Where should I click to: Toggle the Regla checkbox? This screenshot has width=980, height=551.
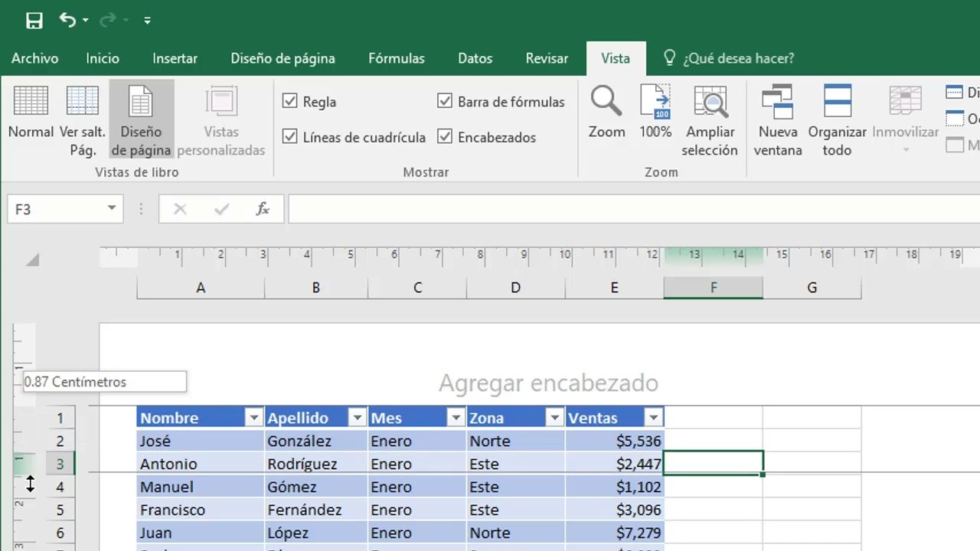click(x=290, y=101)
